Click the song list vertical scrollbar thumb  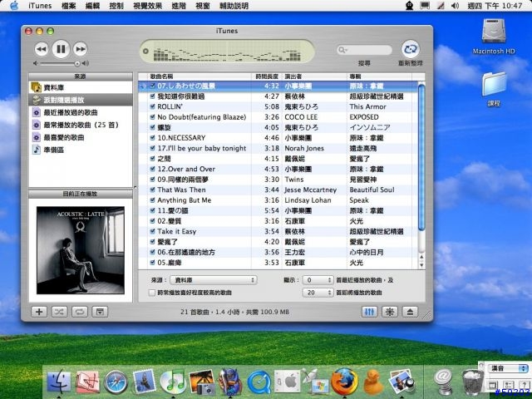click(x=421, y=158)
